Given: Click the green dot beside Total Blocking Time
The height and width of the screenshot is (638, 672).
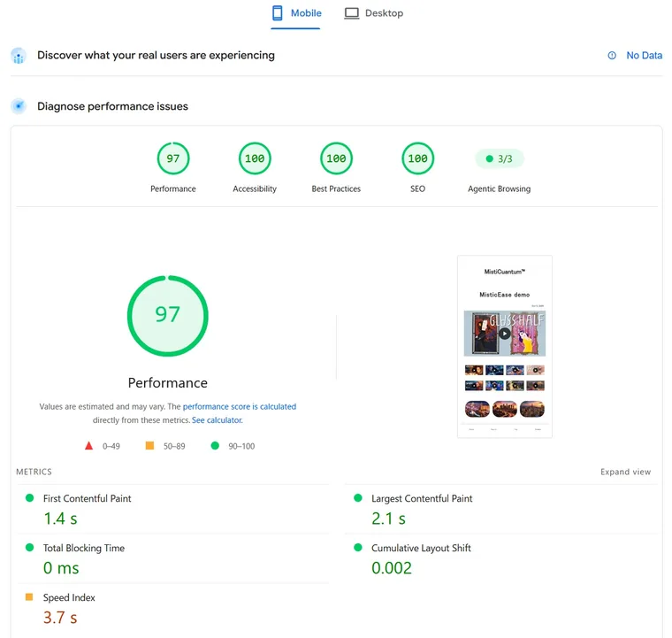Looking at the screenshot, I should [x=29, y=547].
